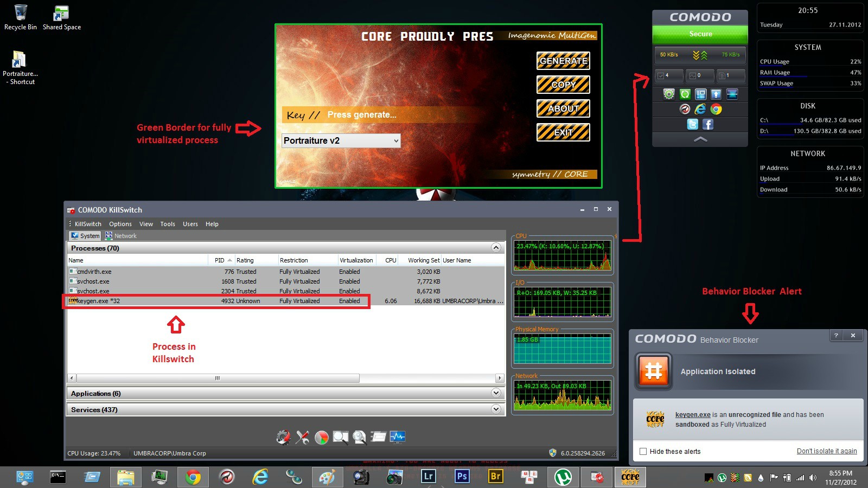Open the KillSwitch menu
The width and height of the screenshot is (868, 488).
(88, 224)
